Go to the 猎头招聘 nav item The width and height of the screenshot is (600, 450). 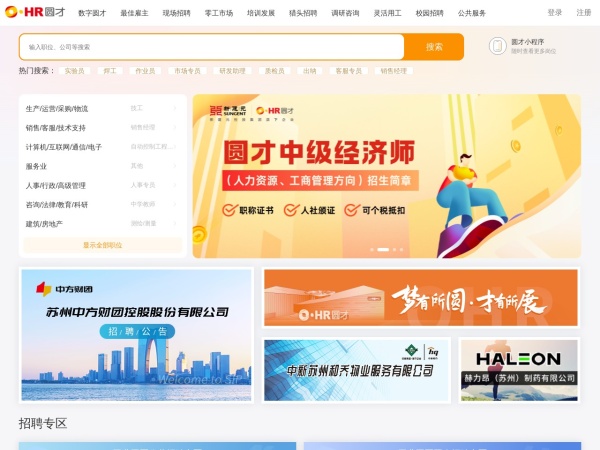[x=303, y=13]
